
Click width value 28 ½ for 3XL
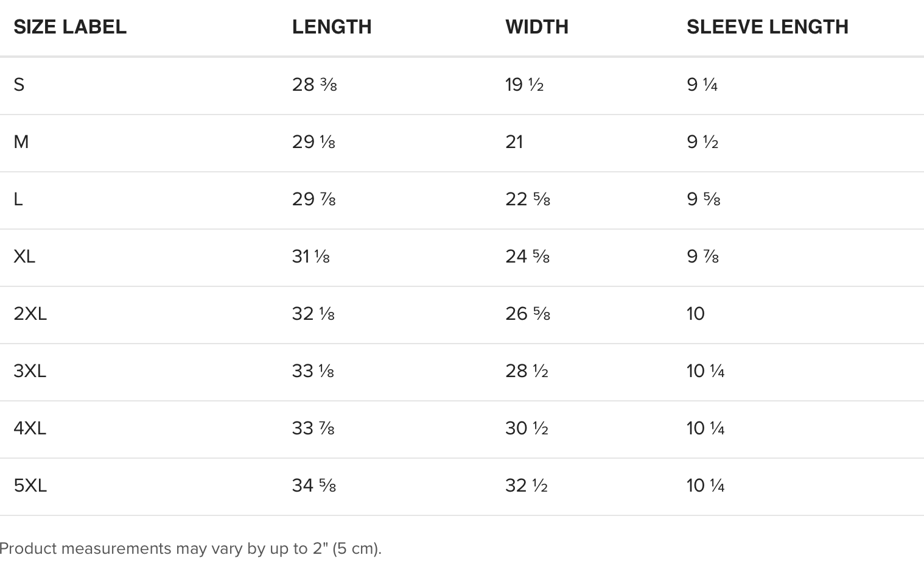527,371
